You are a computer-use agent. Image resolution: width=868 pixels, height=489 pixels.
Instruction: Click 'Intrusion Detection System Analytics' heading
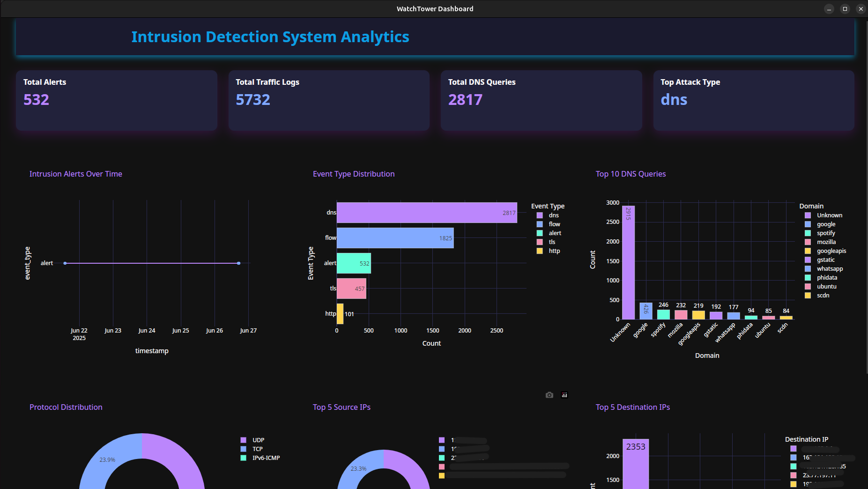[270, 37]
